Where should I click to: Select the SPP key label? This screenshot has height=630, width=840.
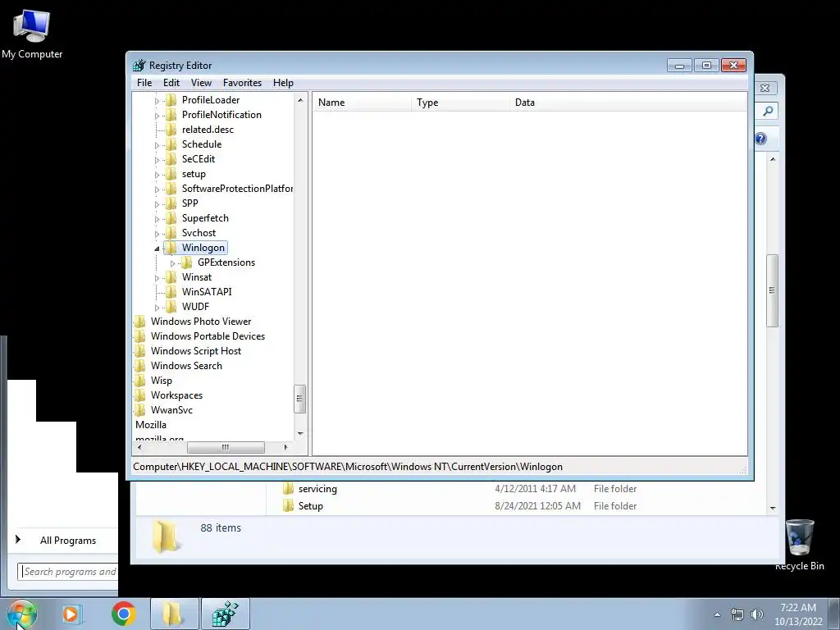click(190, 203)
